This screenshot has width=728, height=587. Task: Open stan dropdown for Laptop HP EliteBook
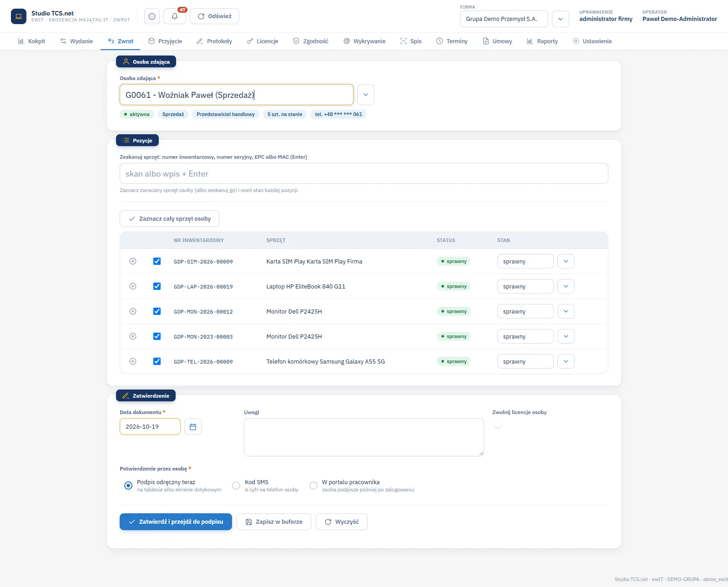566,286
